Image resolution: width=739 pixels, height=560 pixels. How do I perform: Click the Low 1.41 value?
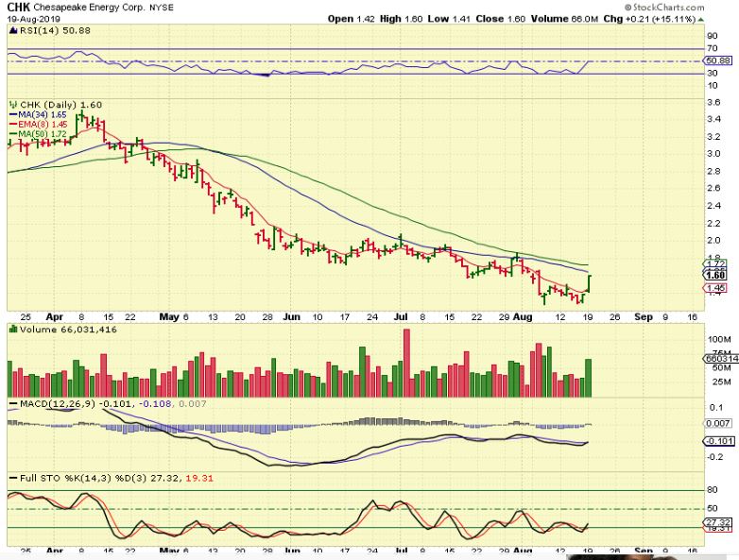tap(450, 19)
